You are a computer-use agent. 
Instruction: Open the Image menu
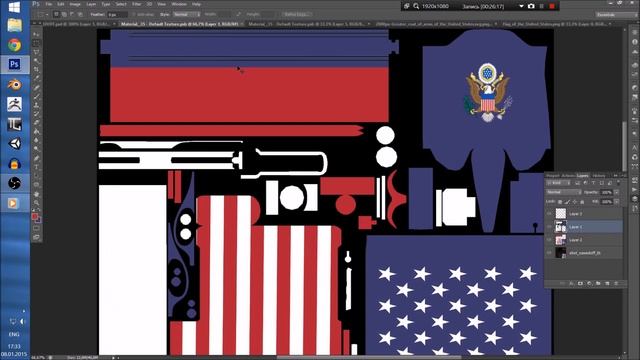pos(75,4)
